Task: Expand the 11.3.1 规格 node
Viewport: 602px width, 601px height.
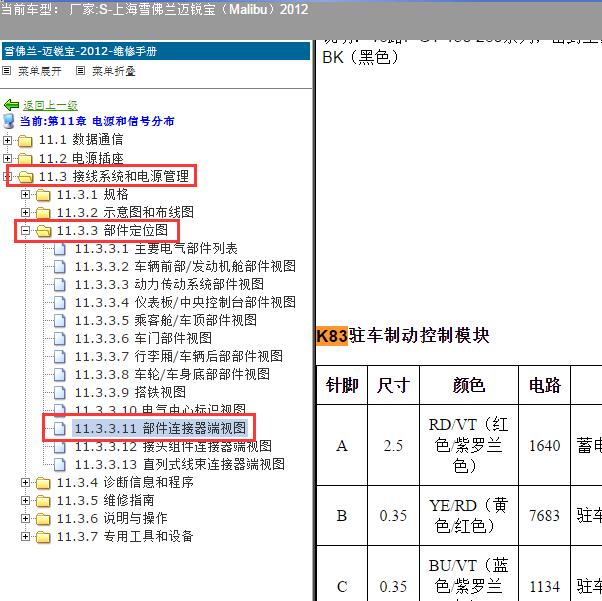Action: (x=25, y=195)
